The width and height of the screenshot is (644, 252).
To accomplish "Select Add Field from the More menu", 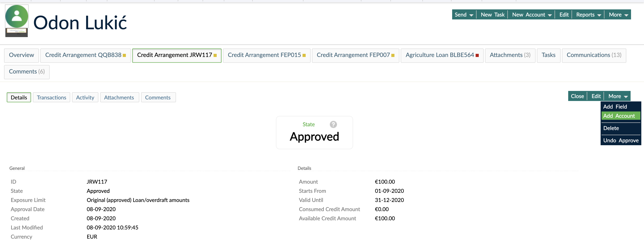I will point(615,106).
